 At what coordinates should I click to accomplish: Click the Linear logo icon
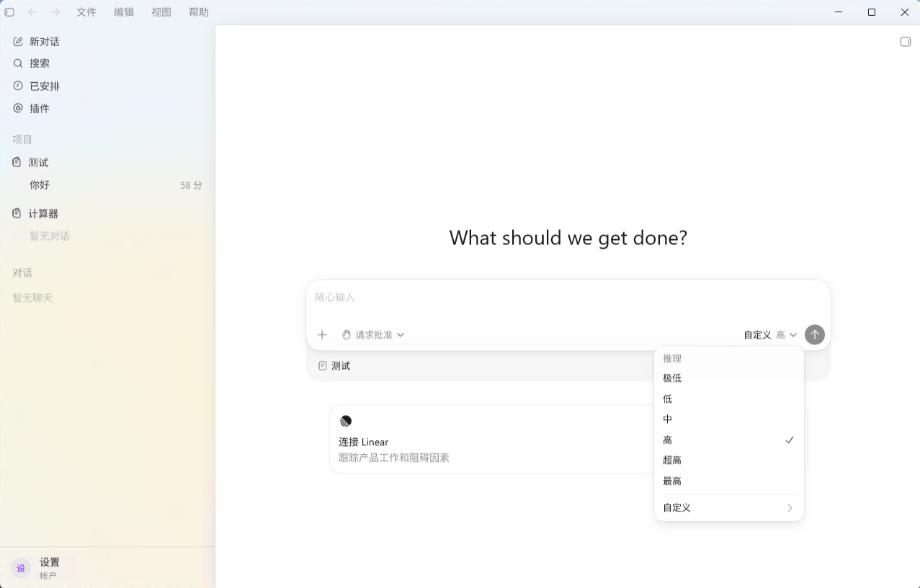346,421
